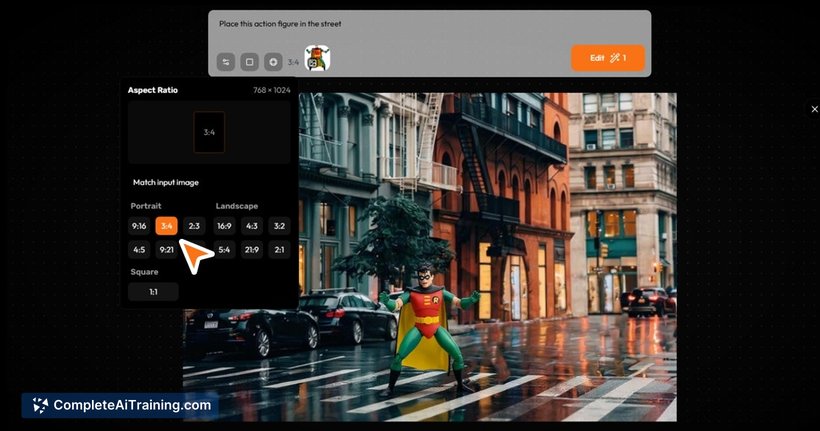
Task: Click the Aspect Ratio panel title
Action: coord(153,90)
